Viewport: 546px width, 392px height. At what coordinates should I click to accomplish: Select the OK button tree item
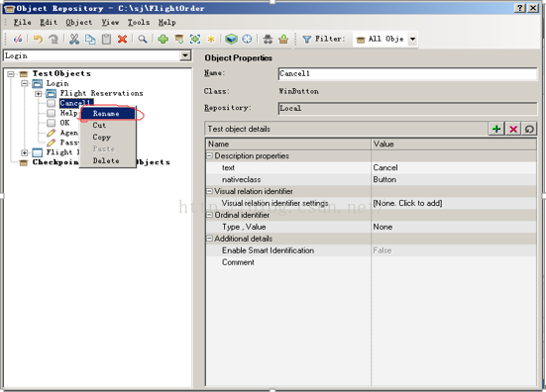[x=64, y=123]
